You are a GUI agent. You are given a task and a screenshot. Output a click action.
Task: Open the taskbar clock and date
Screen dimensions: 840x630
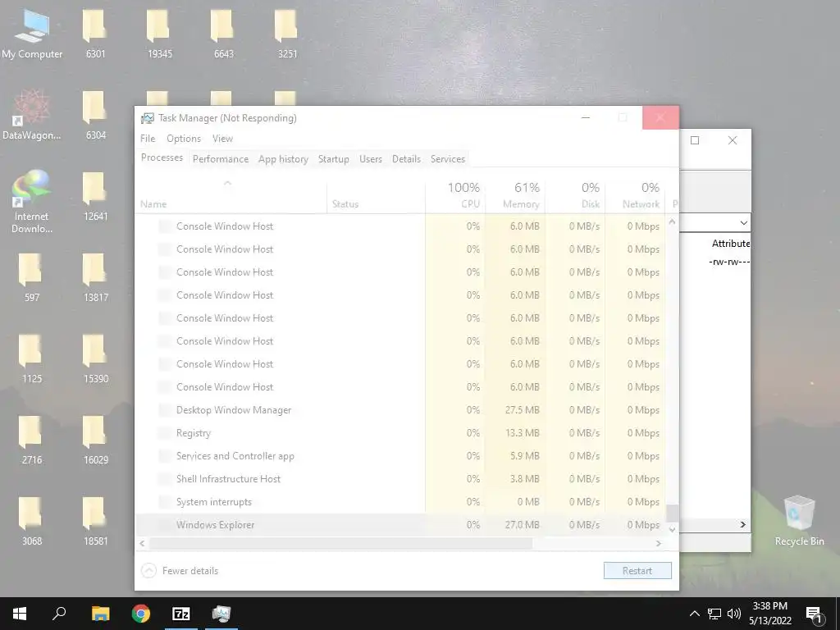(x=769, y=614)
